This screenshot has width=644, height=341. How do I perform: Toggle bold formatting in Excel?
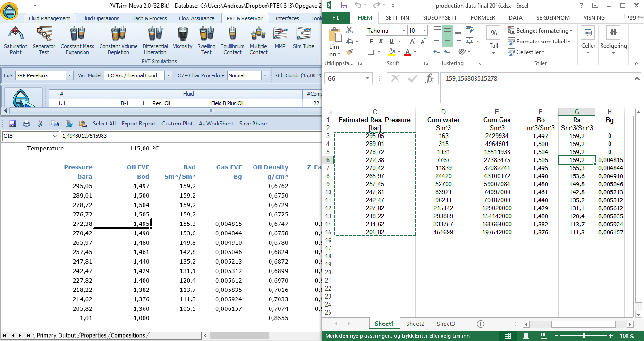(x=371, y=41)
